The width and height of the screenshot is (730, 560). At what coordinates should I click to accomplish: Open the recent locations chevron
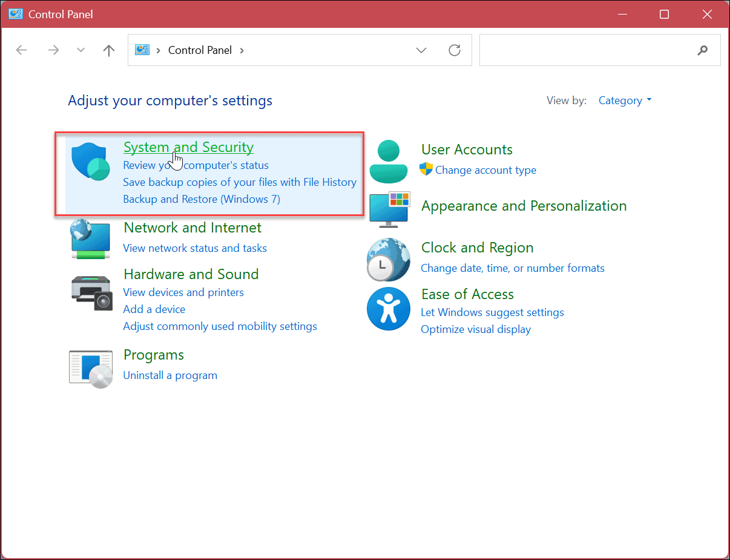coord(81,50)
